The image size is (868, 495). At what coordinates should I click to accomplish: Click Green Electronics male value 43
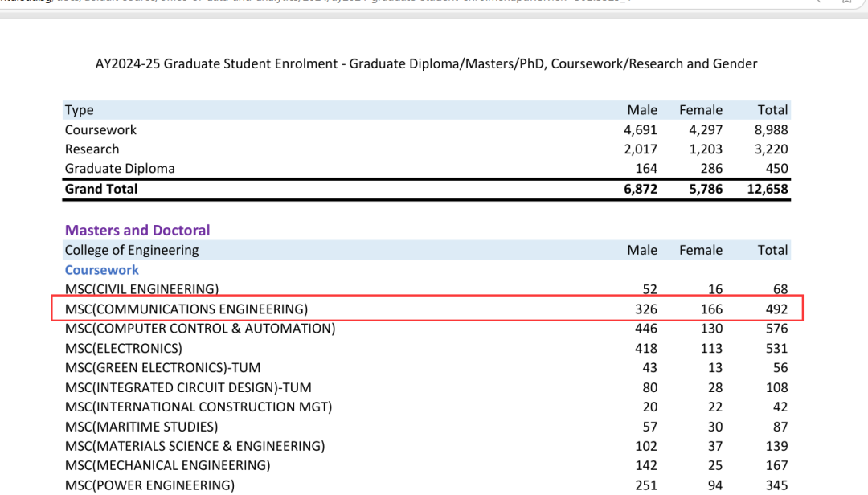tap(650, 368)
